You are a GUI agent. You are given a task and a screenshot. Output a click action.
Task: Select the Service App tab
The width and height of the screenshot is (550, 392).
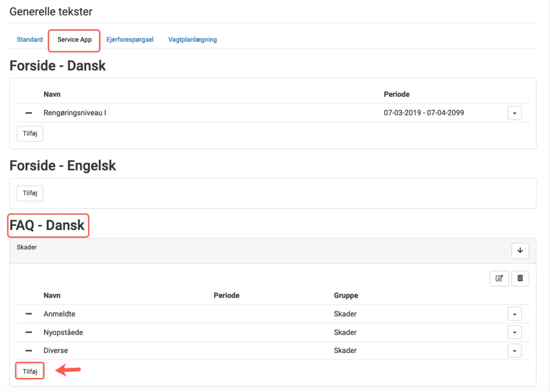click(74, 40)
